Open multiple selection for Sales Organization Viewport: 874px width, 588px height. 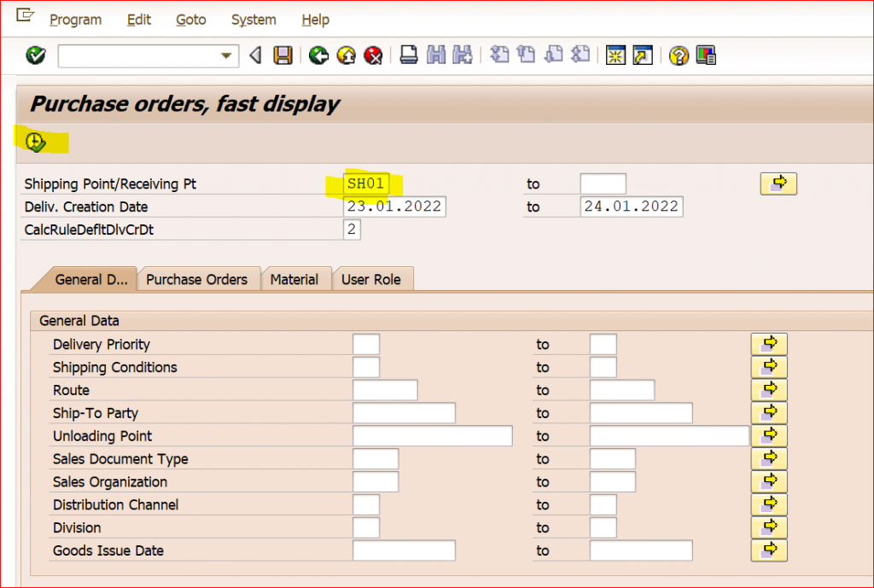(769, 481)
